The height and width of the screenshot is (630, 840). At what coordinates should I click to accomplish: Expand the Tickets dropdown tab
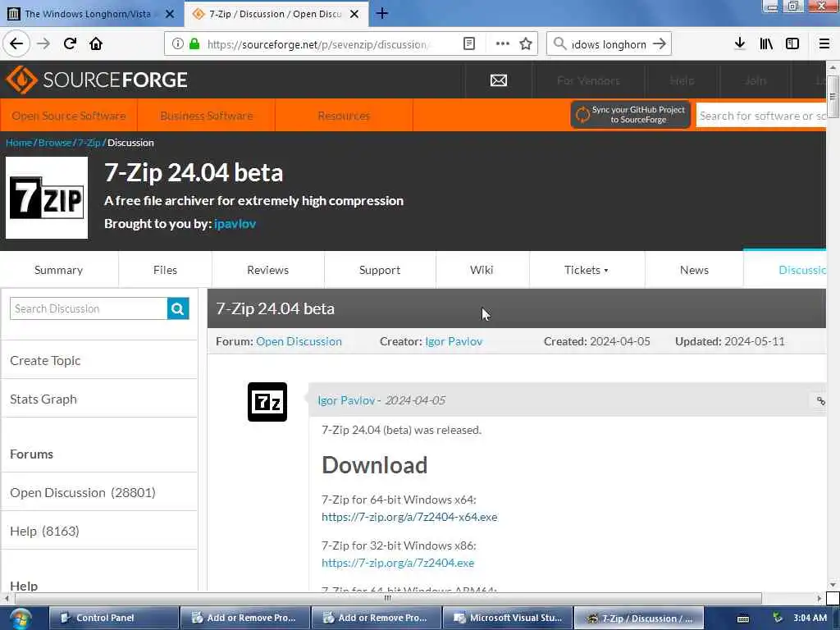click(586, 270)
